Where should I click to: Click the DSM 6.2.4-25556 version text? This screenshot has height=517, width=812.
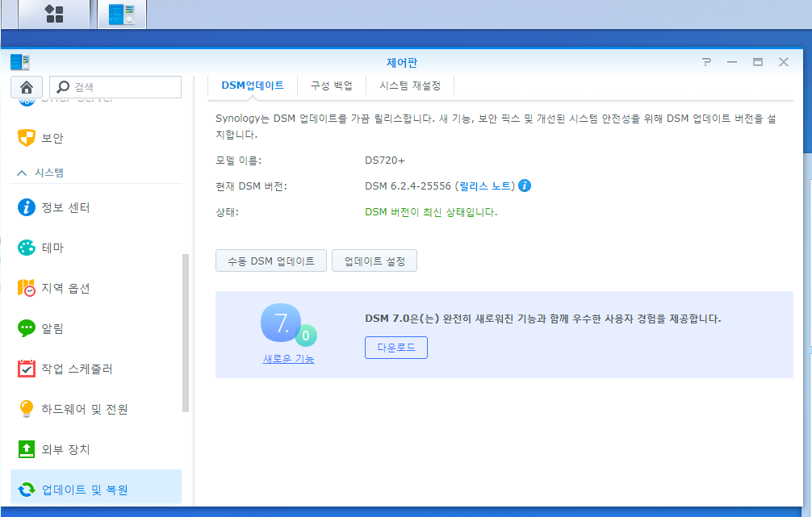point(408,186)
